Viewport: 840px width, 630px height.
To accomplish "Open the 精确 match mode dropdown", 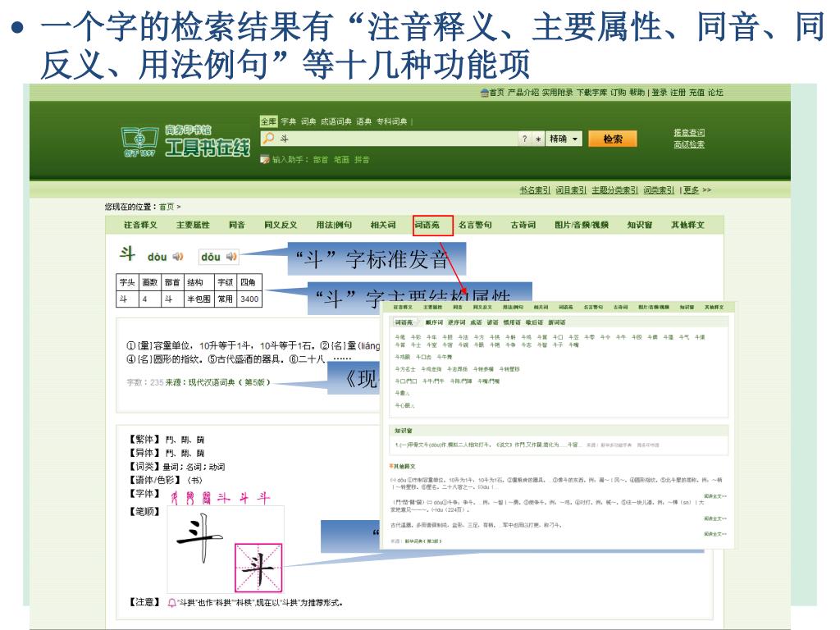I will coord(564,139).
